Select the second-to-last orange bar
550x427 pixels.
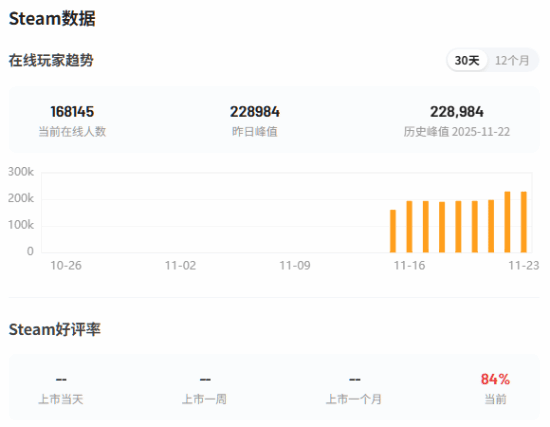[x=507, y=222]
